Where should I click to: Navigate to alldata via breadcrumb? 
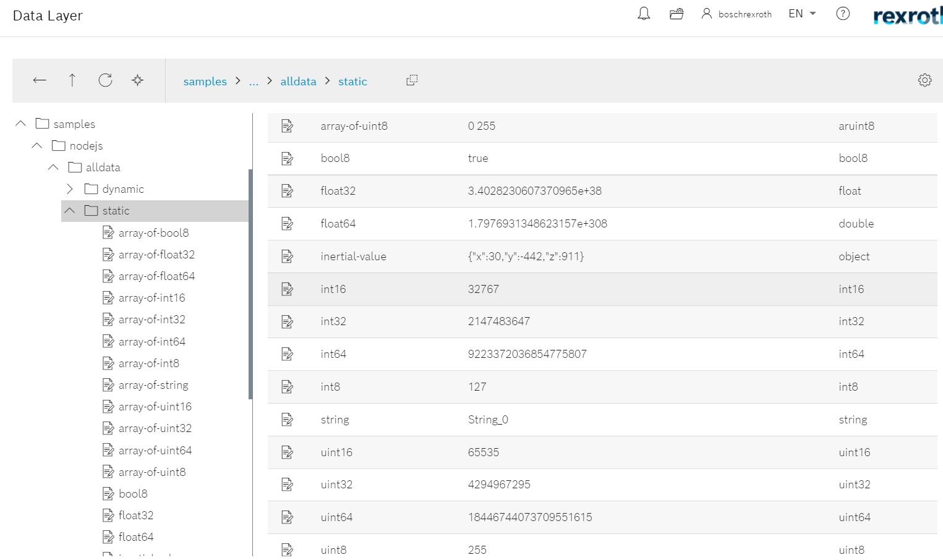pyautogui.click(x=299, y=81)
